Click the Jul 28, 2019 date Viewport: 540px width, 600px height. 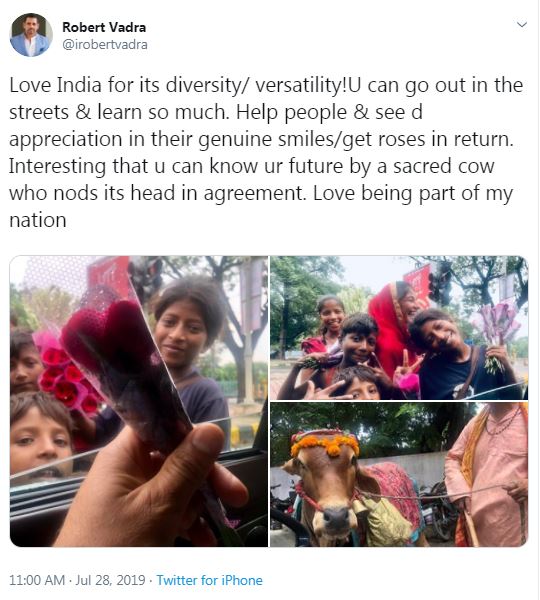tap(110, 580)
